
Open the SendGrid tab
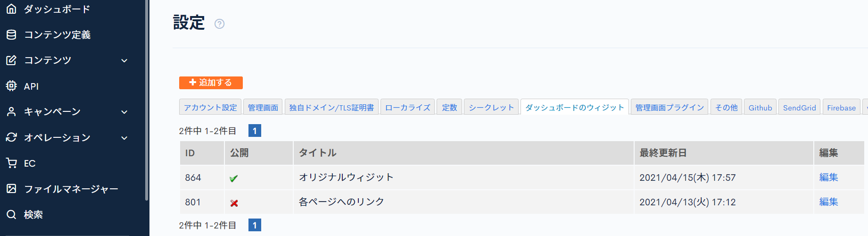(799, 107)
